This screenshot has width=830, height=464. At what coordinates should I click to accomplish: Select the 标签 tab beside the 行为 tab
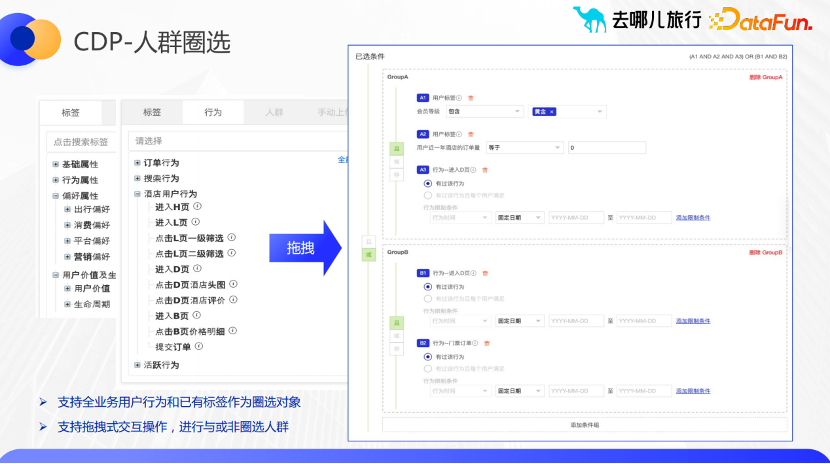pyautogui.click(x=152, y=112)
